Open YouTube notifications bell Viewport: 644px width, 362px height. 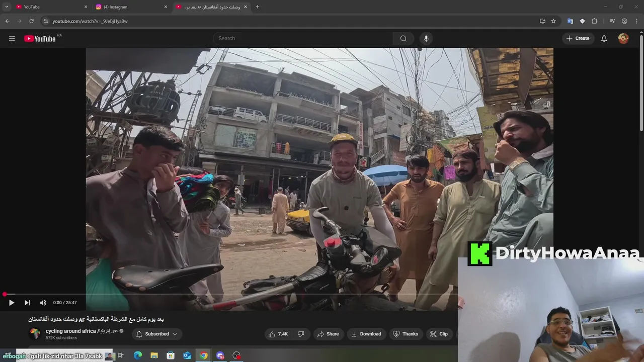tap(604, 38)
